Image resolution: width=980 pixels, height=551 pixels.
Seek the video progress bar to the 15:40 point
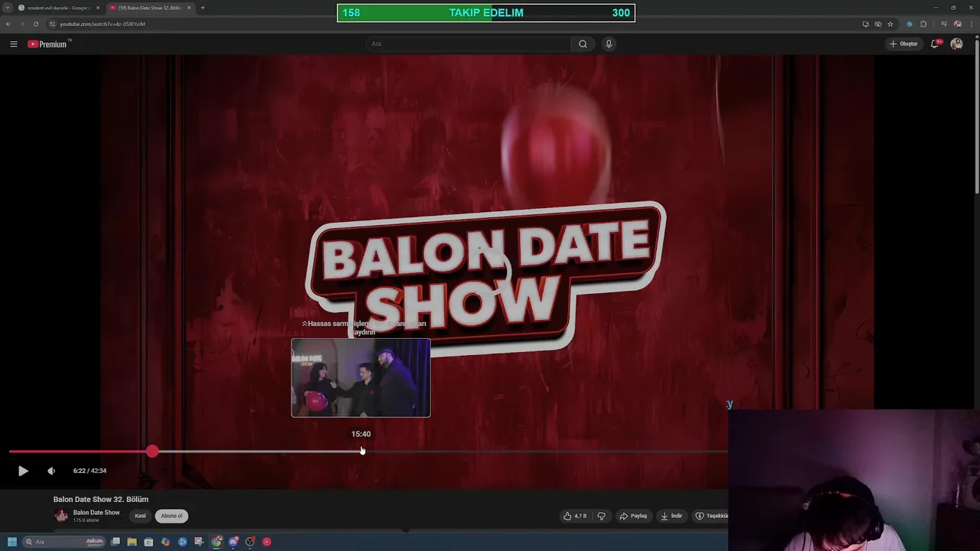[361, 452]
